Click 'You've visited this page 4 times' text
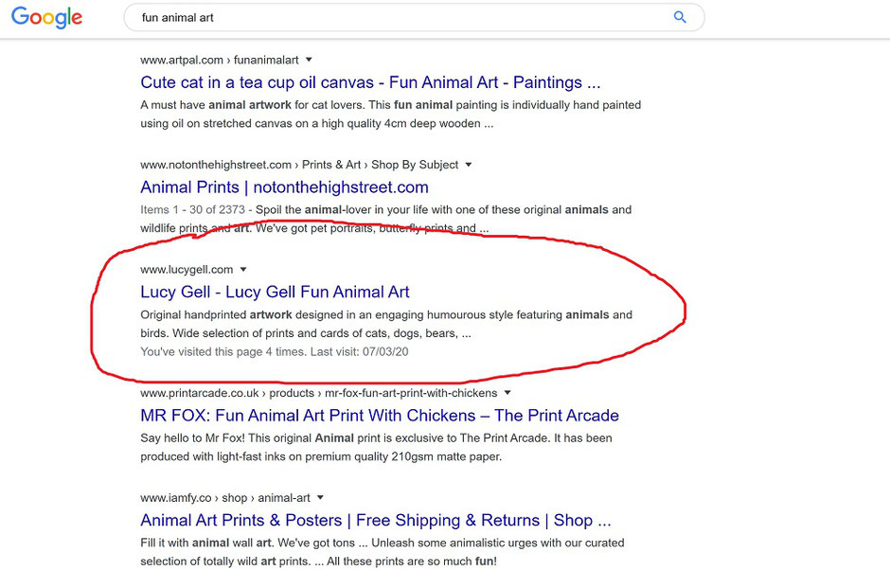 [275, 352]
